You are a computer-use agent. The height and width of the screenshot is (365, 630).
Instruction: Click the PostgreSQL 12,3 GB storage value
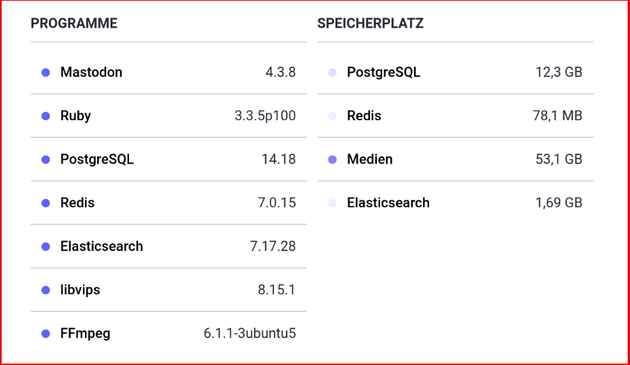click(x=559, y=72)
